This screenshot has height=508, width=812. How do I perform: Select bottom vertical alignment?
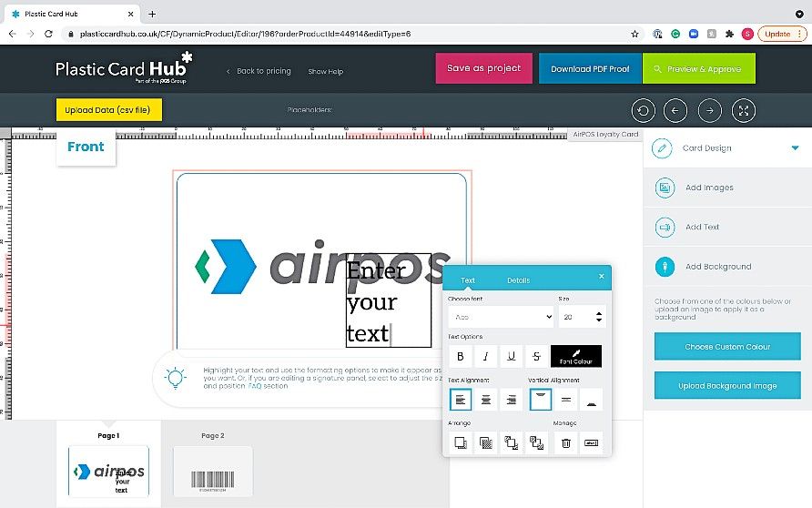pyautogui.click(x=591, y=400)
